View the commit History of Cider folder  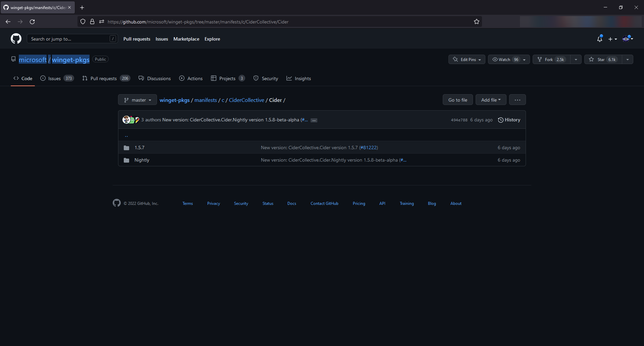click(509, 120)
